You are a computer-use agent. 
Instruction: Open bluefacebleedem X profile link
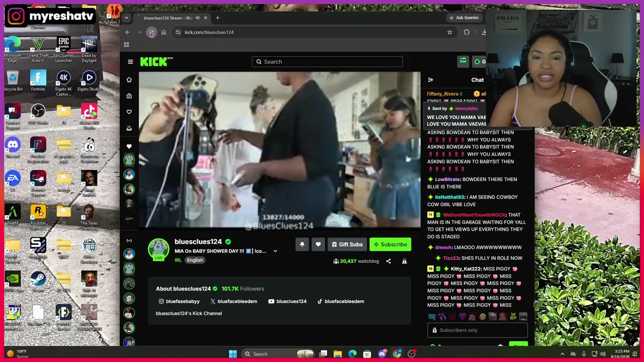(233, 301)
